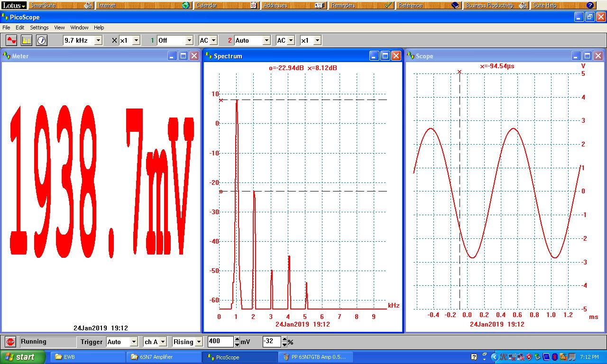Click the x ruler marker in Spectrum

pos(221,100)
